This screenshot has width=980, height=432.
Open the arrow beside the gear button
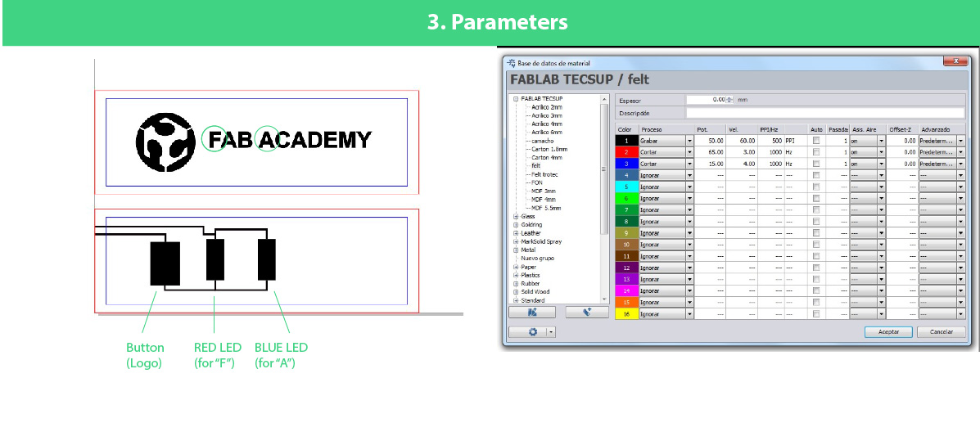551,332
